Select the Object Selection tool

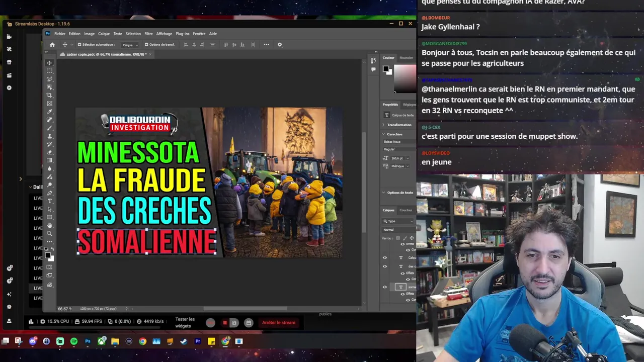(x=49, y=87)
